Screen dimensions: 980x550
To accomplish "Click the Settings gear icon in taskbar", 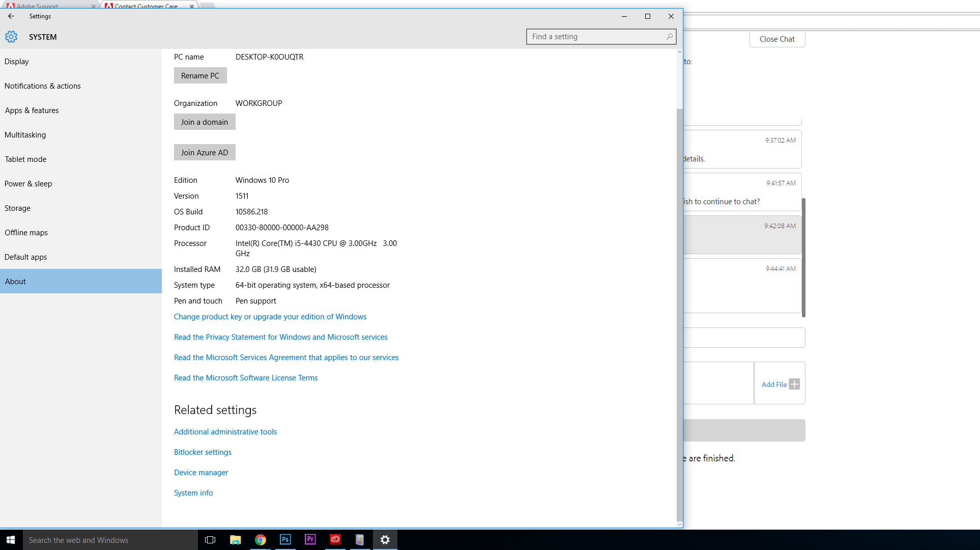I will coord(385,539).
